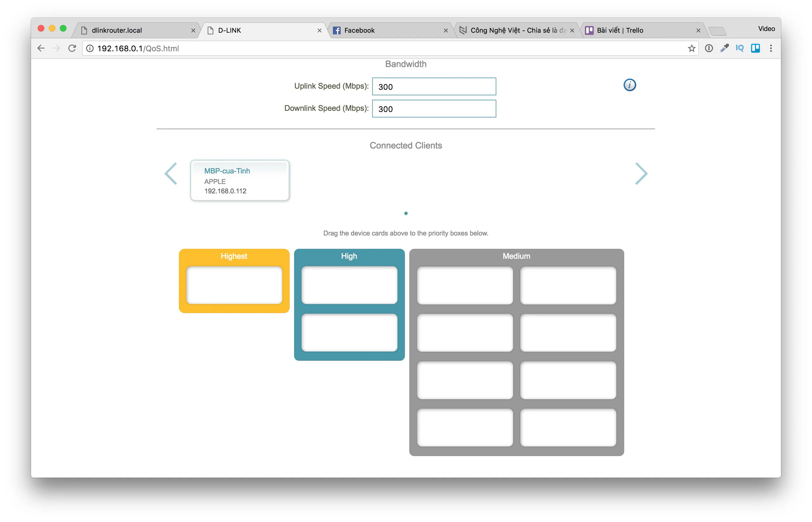The width and height of the screenshot is (812, 522).
Task: Open the password manager extension icon
Action: point(709,49)
